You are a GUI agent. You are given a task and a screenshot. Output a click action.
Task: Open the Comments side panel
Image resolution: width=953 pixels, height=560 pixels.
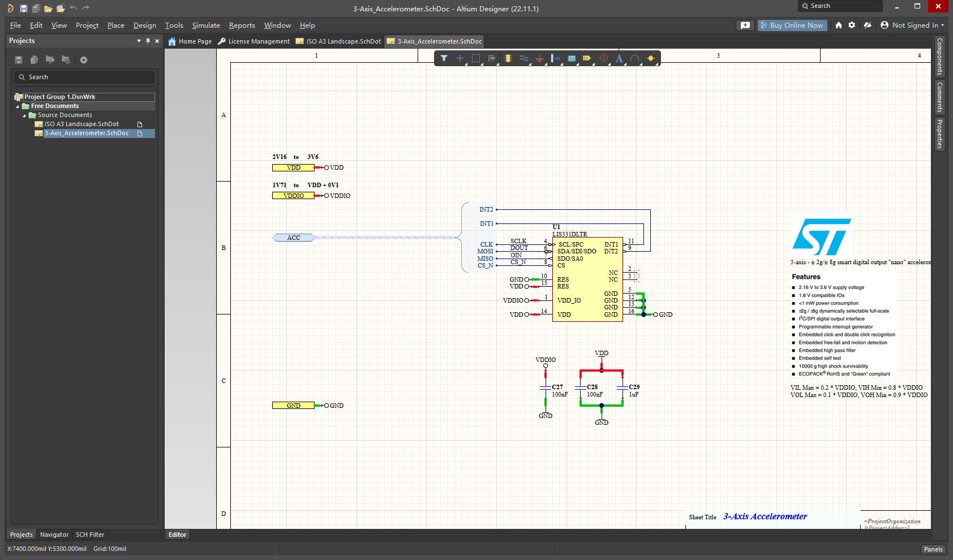point(939,97)
